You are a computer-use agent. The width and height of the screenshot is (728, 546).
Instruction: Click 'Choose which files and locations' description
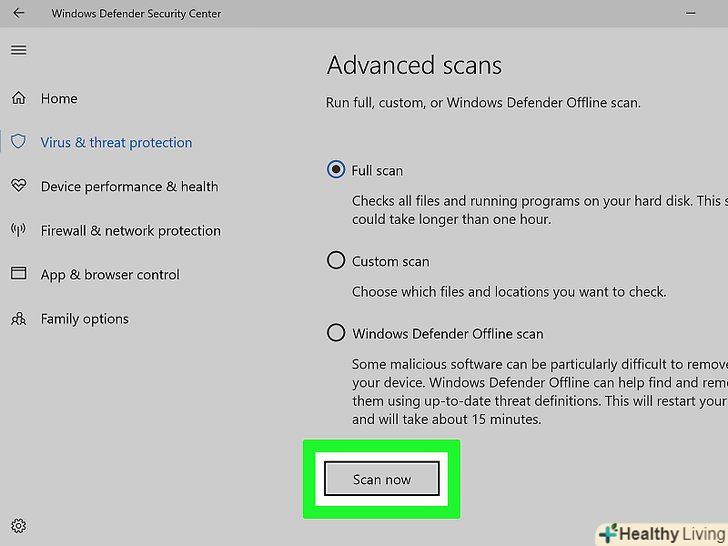coord(509,292)
